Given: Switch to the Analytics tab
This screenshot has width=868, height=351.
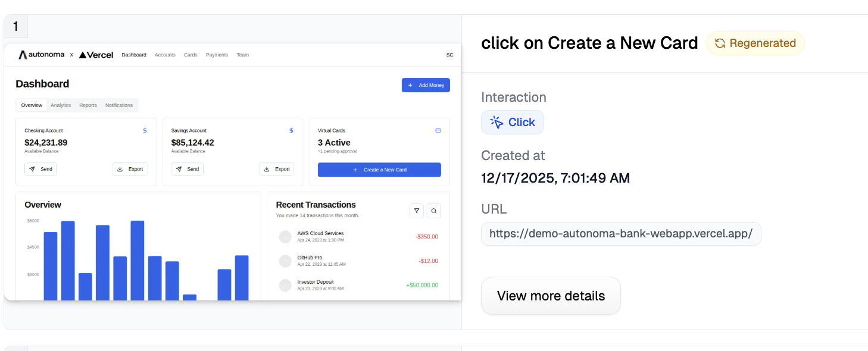Looking at the screenshot, I should click(x=61, y=105).
